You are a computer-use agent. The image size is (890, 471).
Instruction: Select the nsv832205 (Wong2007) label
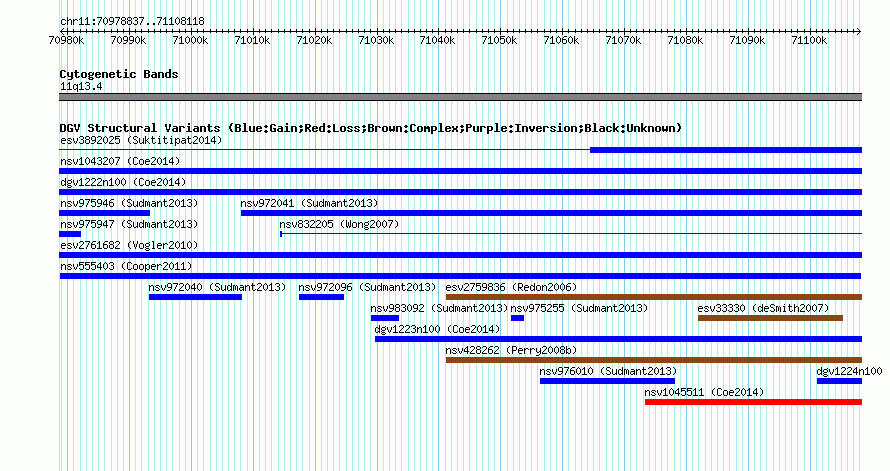[339, 224]
